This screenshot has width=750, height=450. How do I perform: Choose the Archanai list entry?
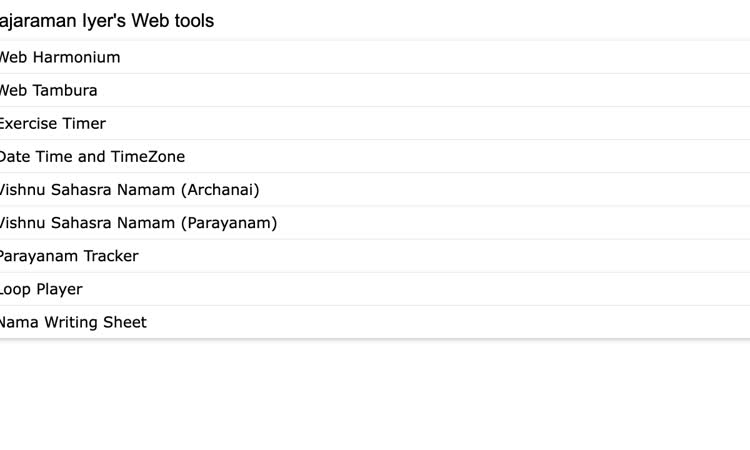coord(400,190)
